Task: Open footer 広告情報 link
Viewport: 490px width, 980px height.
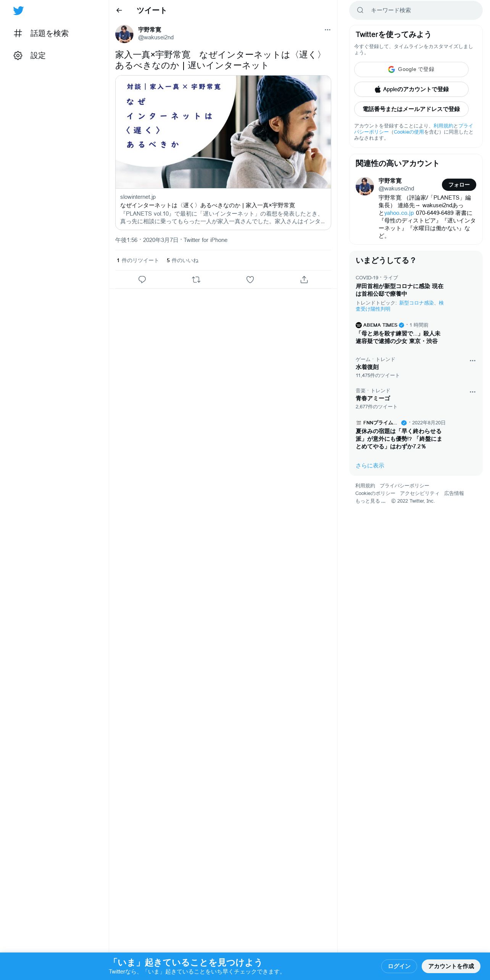Action: (454, 493)
